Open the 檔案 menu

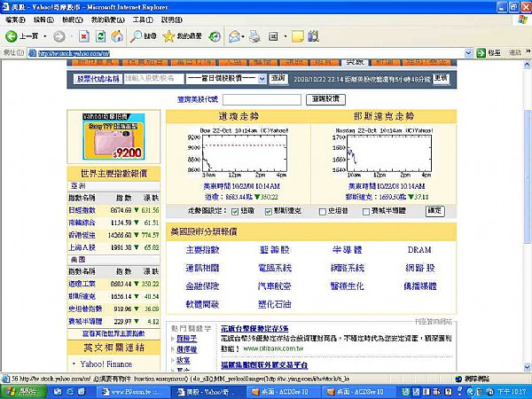tap(16, 20)
